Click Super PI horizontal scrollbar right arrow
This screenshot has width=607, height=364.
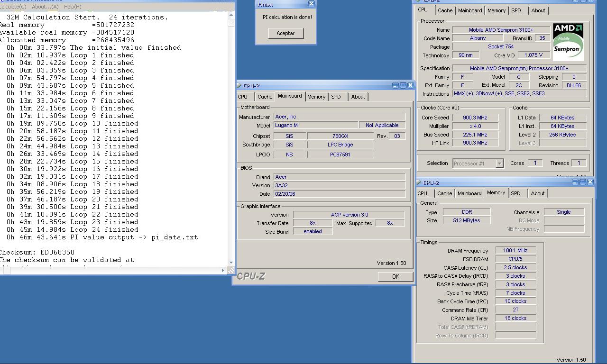click(223, 270)
